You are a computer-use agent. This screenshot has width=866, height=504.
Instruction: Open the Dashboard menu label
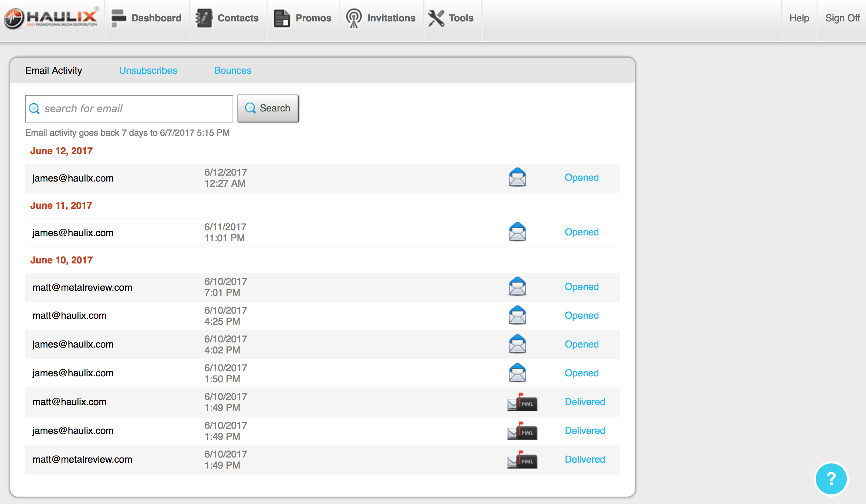(x=157, y=18)
